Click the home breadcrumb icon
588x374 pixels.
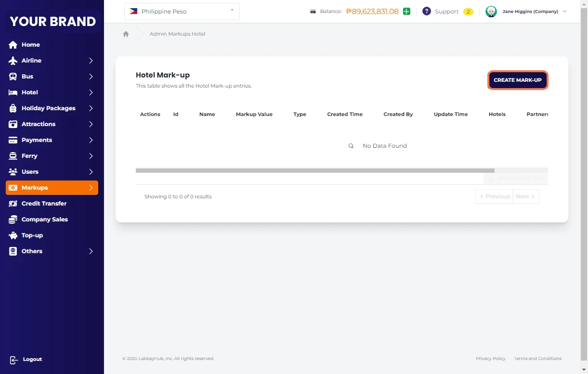pos(126,34)
